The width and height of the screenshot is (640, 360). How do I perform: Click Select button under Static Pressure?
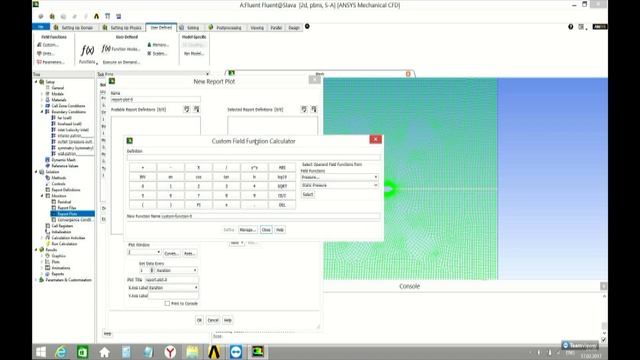[308, 194]
